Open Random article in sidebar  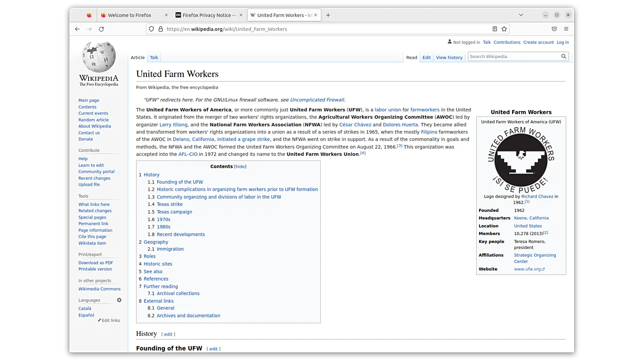coord(93,120)
